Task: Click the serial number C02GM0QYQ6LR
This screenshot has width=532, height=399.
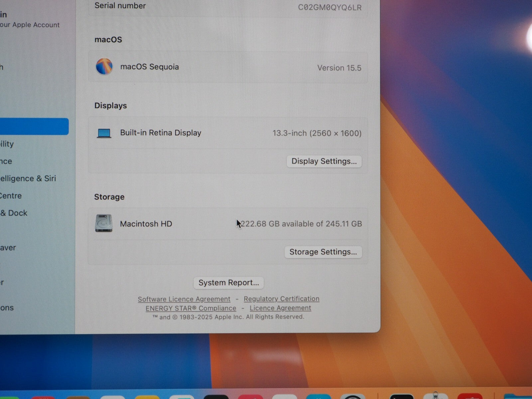Action: (330, 8)
